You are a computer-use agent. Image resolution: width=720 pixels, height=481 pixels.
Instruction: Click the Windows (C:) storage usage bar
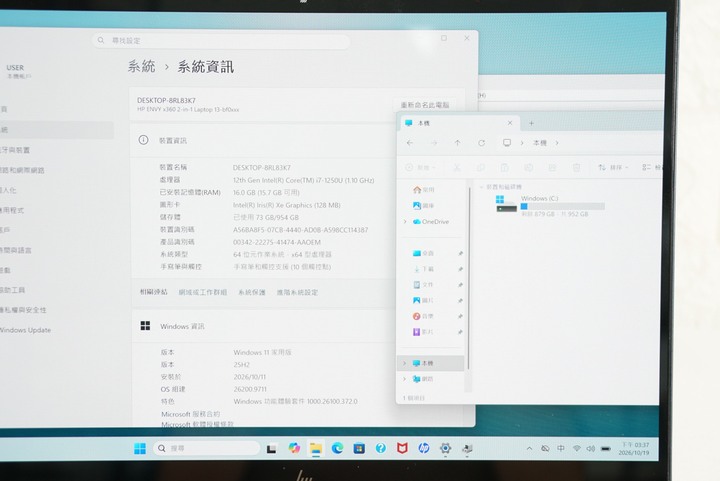562,207
